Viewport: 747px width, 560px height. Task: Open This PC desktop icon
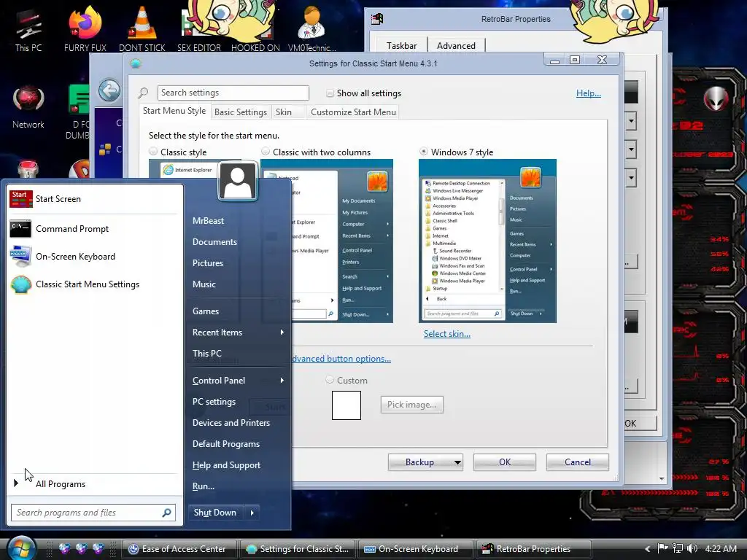pos(28,29)
